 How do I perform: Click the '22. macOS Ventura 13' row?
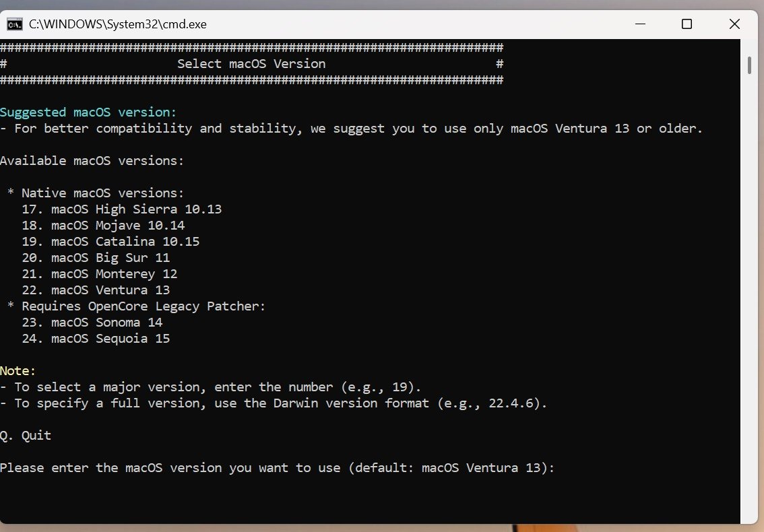(96, 290)
